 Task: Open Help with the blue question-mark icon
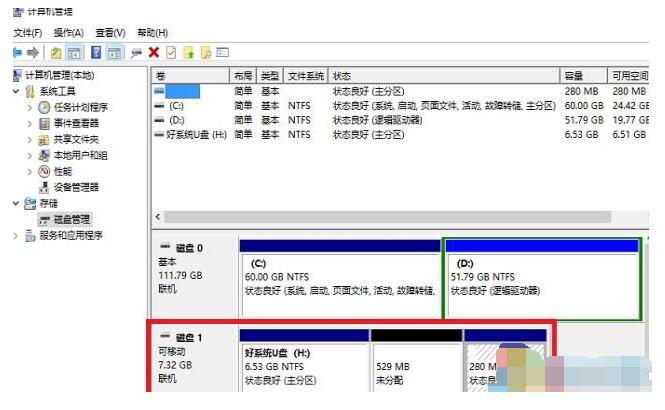tap(96, 53)
